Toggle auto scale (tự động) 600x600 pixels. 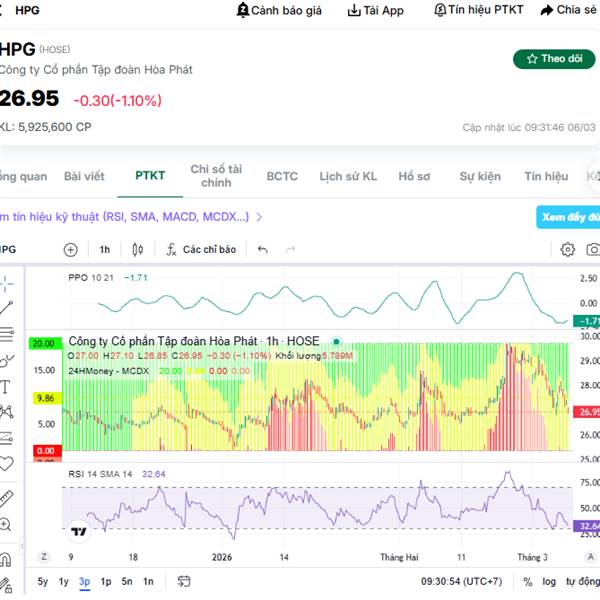(x=582, y=581)
